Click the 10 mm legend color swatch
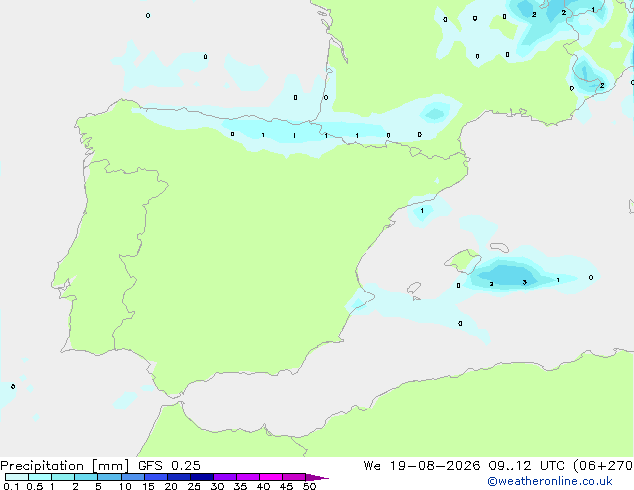The height and width of the screenshot is (490, 634). (132, 477)
